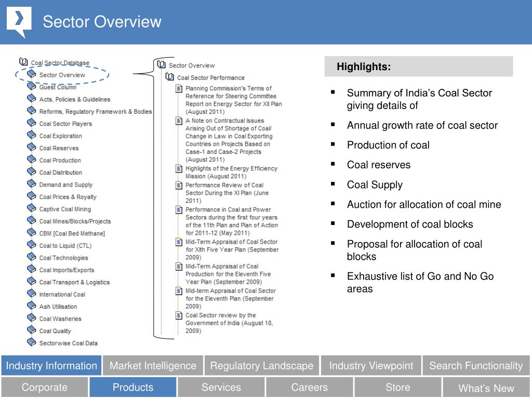Open the Coal Exploration tree entry
Image resolution: width=532 pixels, height=399 pixels.
[60, 136]
